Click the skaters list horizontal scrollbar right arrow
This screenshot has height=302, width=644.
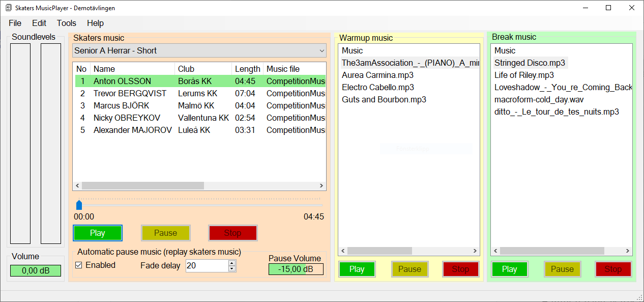coord(321,186)
